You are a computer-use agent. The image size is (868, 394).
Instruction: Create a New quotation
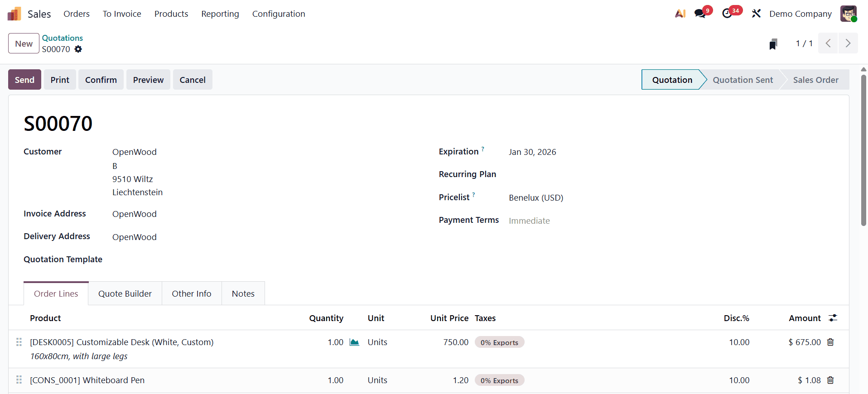[x=24, y=43]
